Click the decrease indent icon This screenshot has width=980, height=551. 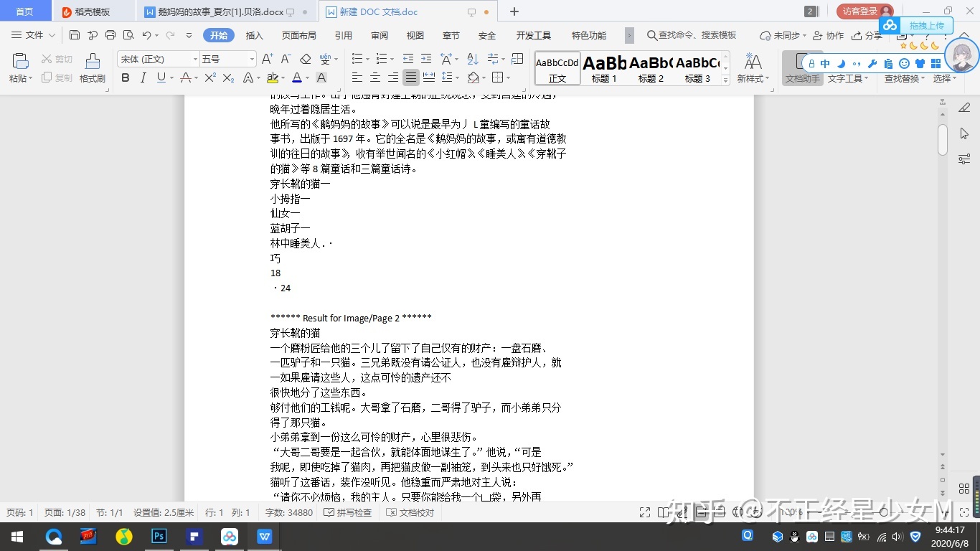click(x=408, y=59)
